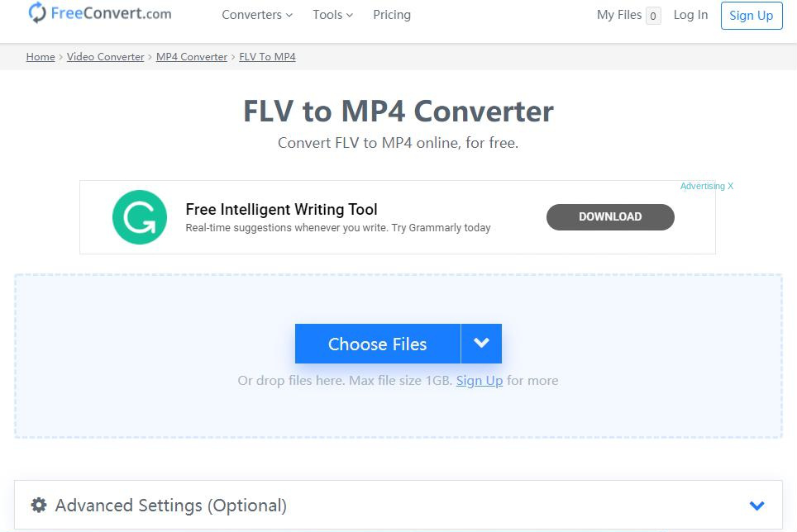797x532 pixels.
Task: Click Sign Up link under Choose Files
Action: (480, 381)
